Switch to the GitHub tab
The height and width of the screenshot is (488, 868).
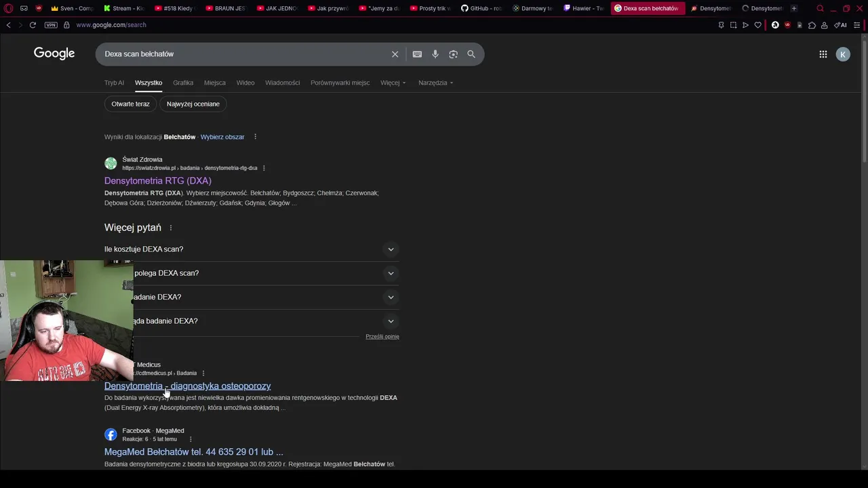(481, 8)
